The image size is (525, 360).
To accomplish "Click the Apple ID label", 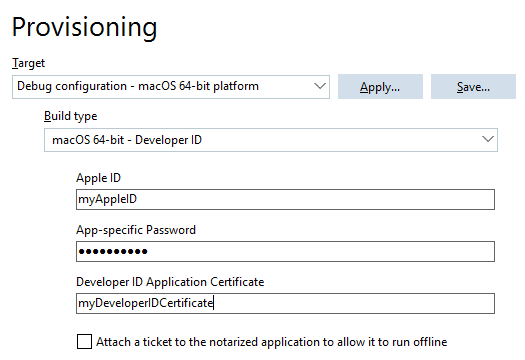I will click(98, 178).
